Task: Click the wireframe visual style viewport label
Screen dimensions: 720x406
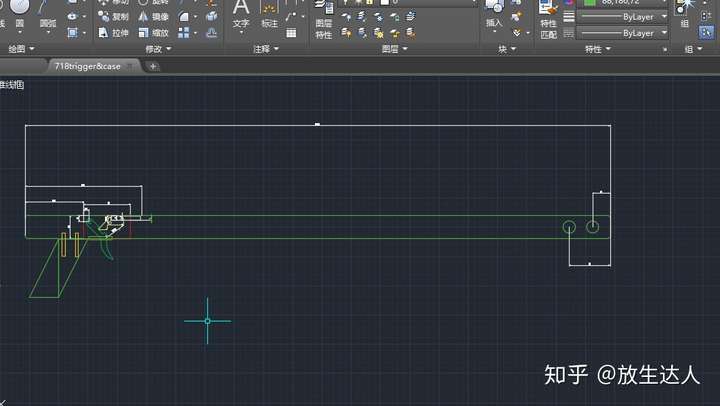Action: click(x=12, y=85)
